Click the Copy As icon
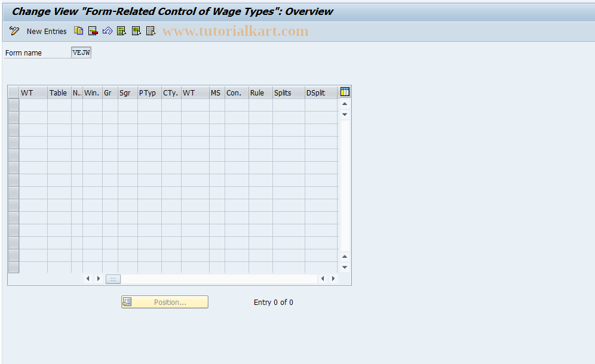 [78, 31]
